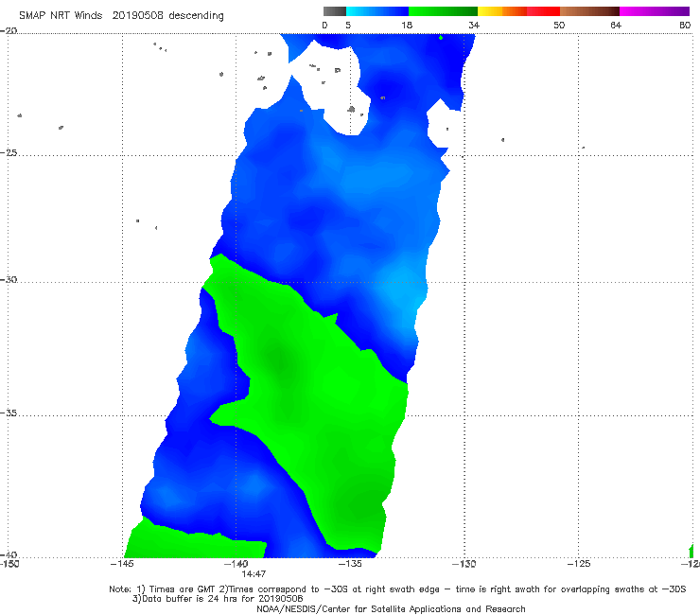Click the 'SMAP NRT Winds 20190508 descending' title
Screen dimensions: 700x615
121,16
